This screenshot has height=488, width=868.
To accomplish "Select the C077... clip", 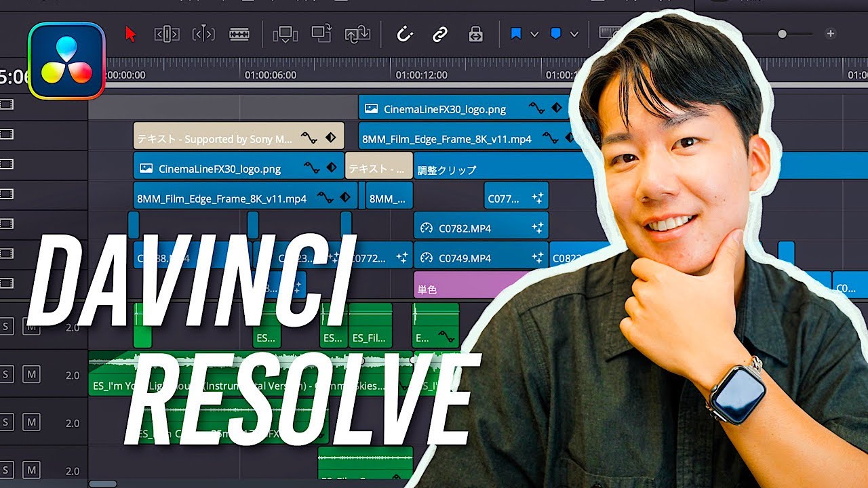I will point(516,196).
